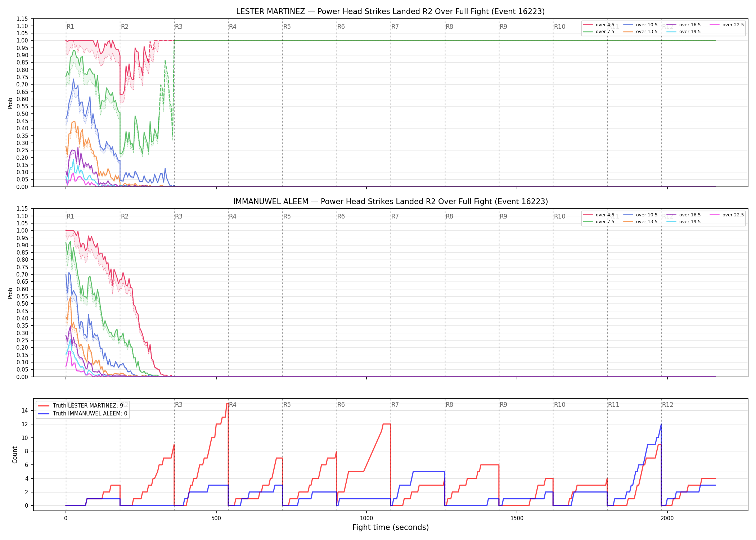
Task: Click R2 round label in Immanuwel Aleem chart
Action: [x=125, y=216]
